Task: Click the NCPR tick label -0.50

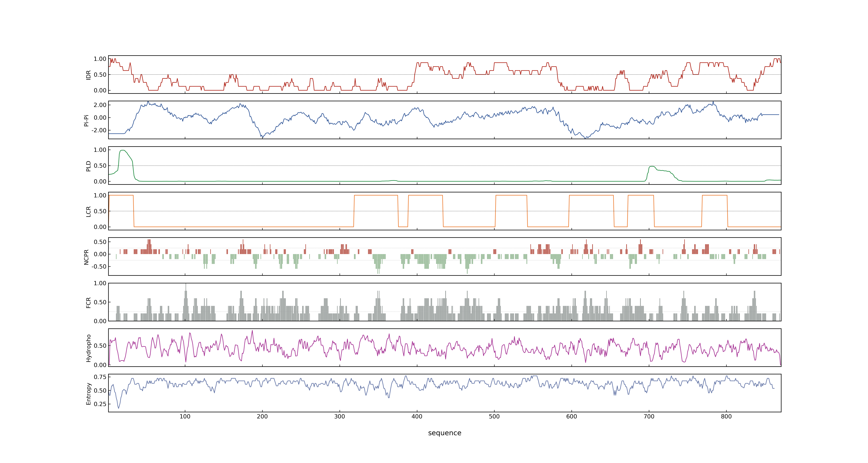Action: click(x=99, y=267)
